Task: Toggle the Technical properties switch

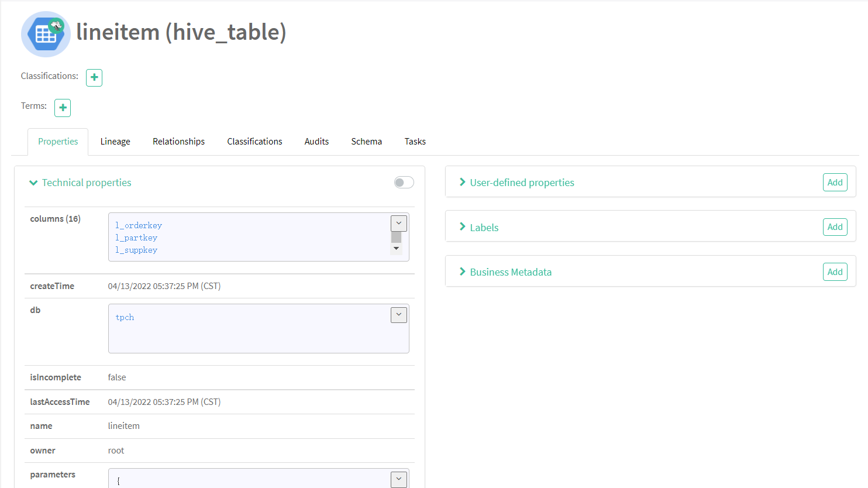Action: pyautogui.click(x=403, y=182)
